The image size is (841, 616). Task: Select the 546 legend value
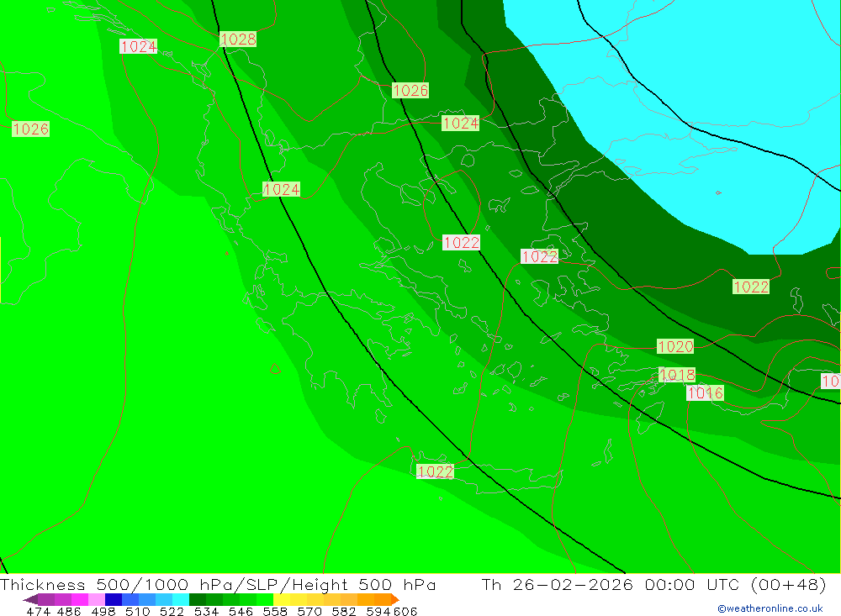coord(241,612)
